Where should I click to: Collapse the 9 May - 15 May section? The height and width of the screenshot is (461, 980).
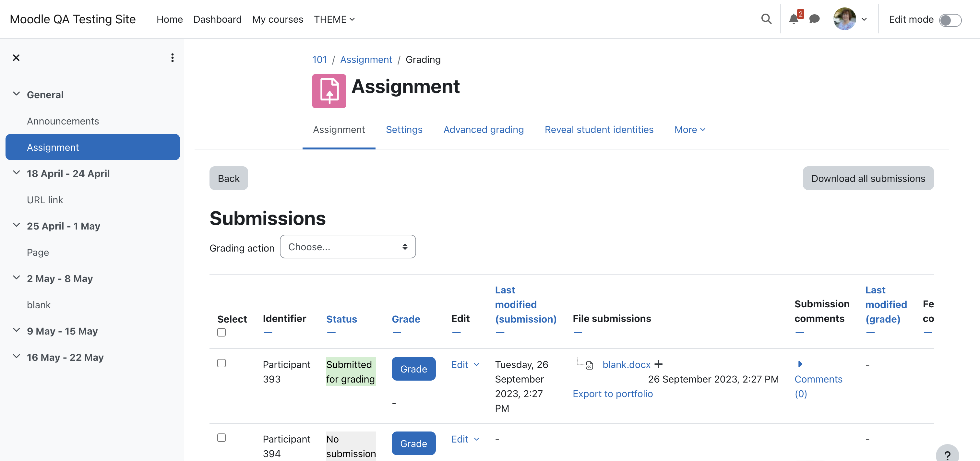[16, 330]
